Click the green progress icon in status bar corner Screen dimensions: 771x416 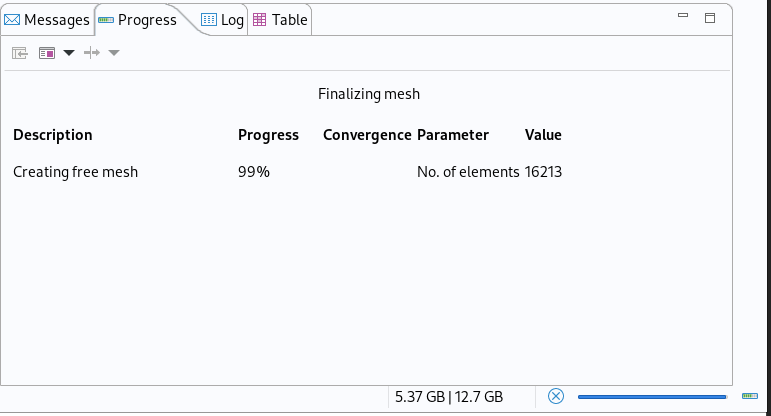pos(750,397)
